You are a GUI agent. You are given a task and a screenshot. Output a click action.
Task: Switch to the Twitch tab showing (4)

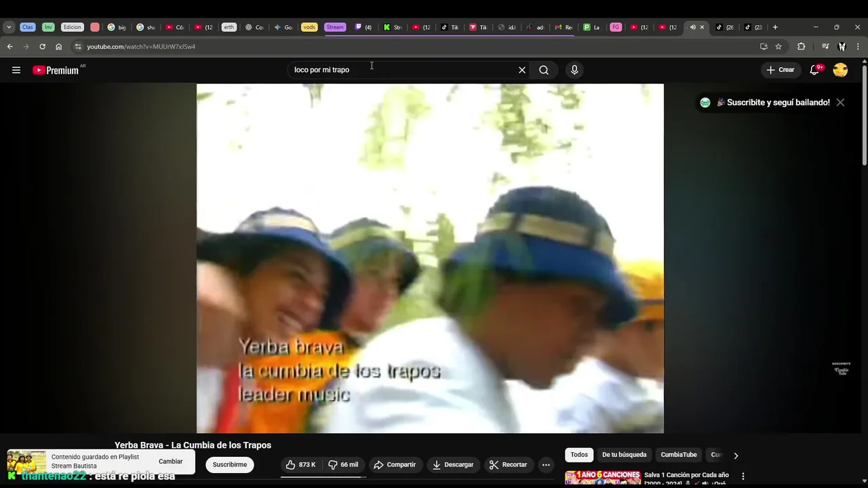tap(363, 27)
